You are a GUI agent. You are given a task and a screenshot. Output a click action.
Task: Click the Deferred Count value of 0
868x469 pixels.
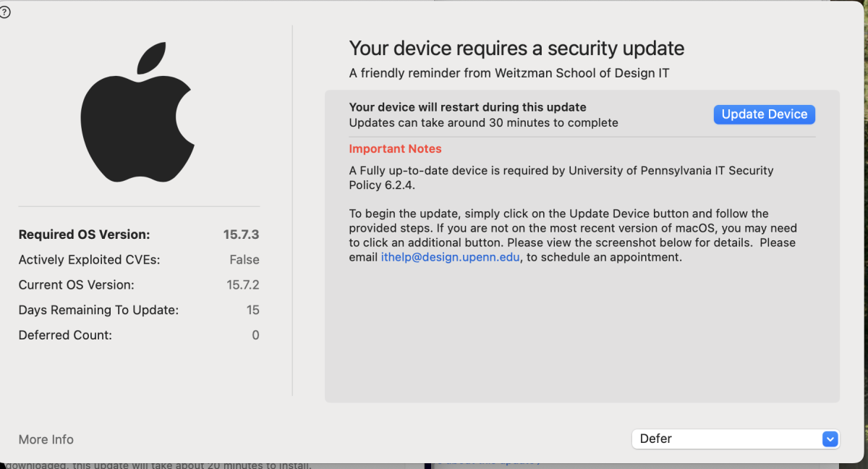(x=255, y=334)
